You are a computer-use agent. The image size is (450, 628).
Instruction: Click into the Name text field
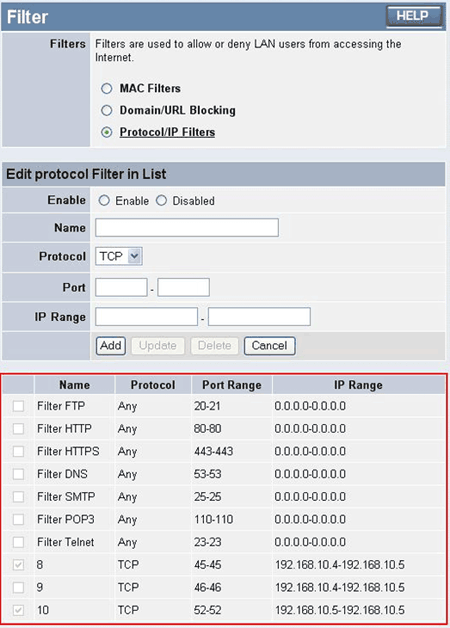[x=187, y=227]
